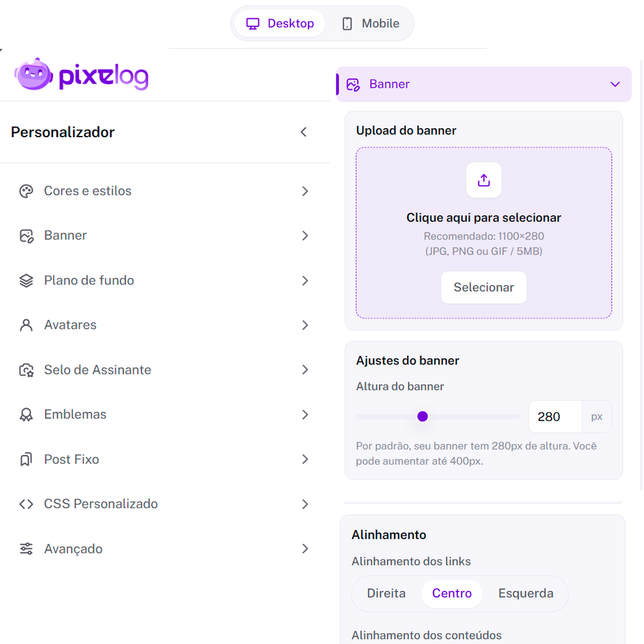Viewport: 644px width, 644px height.
Task: Select Centro link alignment option
Action: click(452, 594)
